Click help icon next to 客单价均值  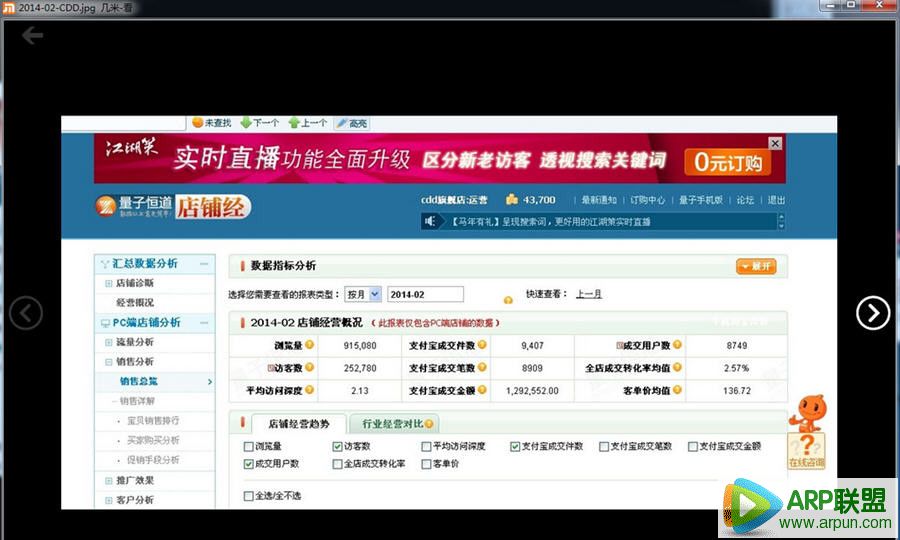pyautogui.click(x=677, y=390)
